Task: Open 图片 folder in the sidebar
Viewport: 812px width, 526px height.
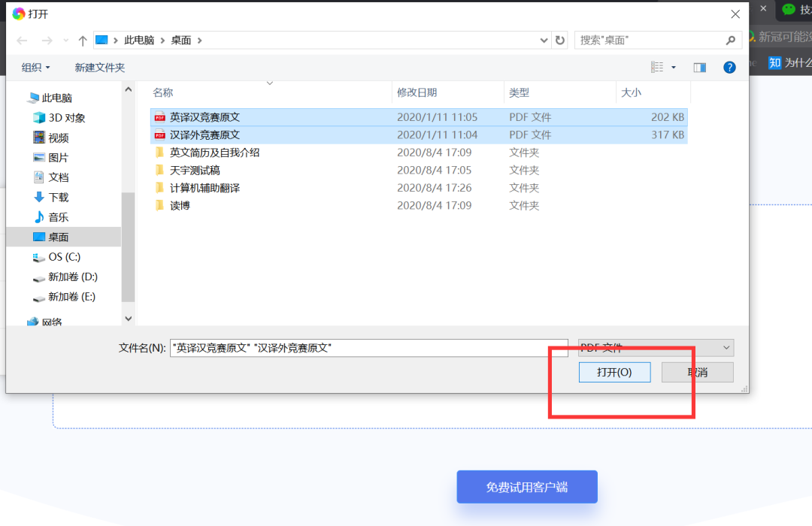Action: pos(51,157)
